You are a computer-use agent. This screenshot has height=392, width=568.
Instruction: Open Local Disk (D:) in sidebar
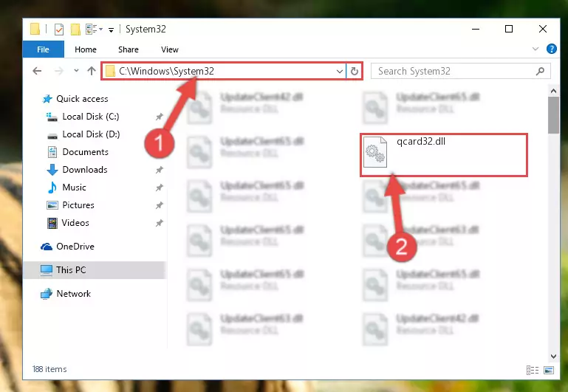tap(91, 134)
